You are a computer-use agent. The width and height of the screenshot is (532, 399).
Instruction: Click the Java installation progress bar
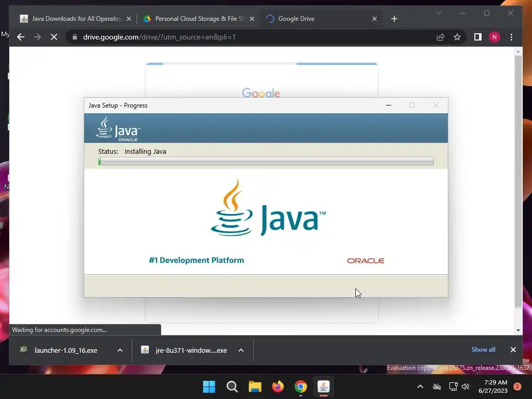tap(266, 161)
